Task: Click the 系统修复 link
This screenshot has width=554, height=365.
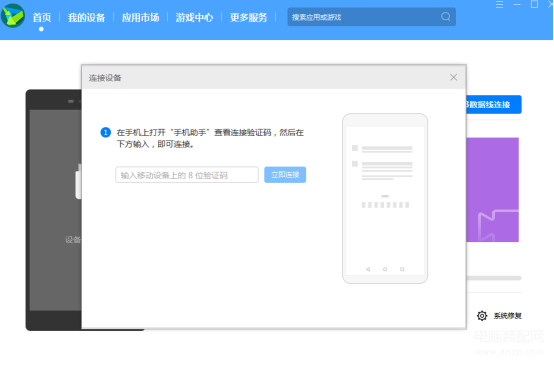Action: [x=507, y=316]
